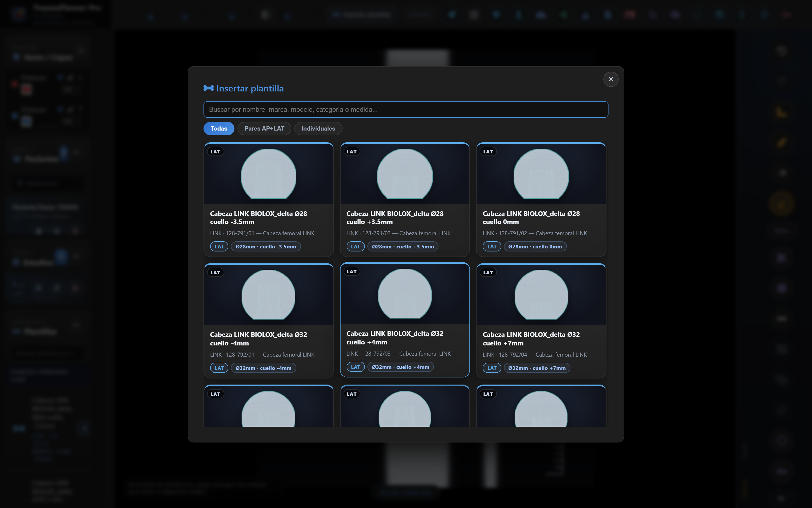Click the reference line LINK · 128-792/01
The image size is (812, 508).
pos(262,355)
